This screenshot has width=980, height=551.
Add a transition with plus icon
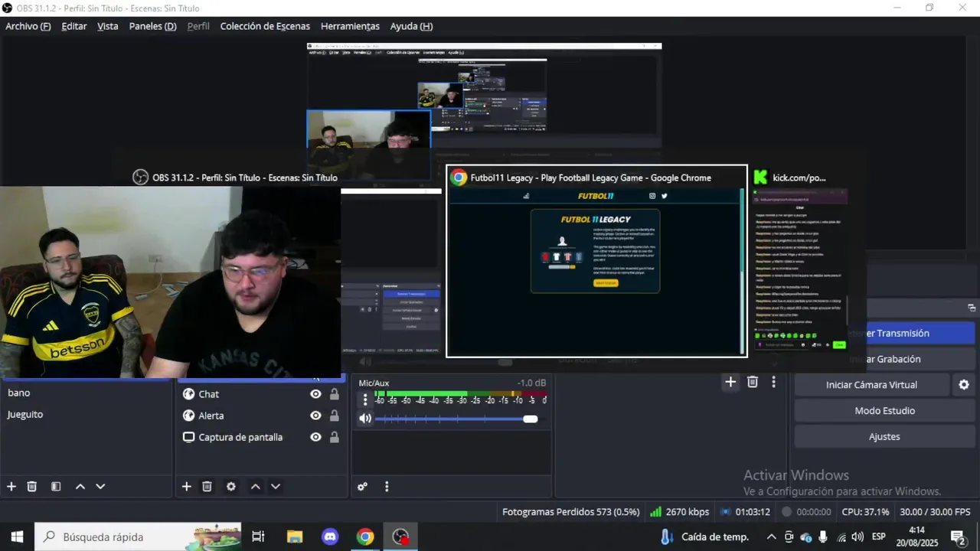click(730, 382)
